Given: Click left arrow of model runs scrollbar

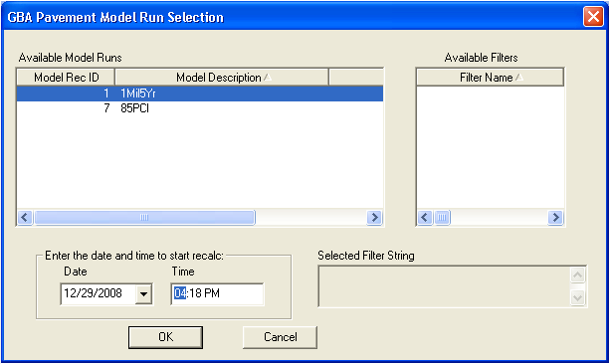Looking at the screenshot, I should pyautogui.click(x=25, y=217).
